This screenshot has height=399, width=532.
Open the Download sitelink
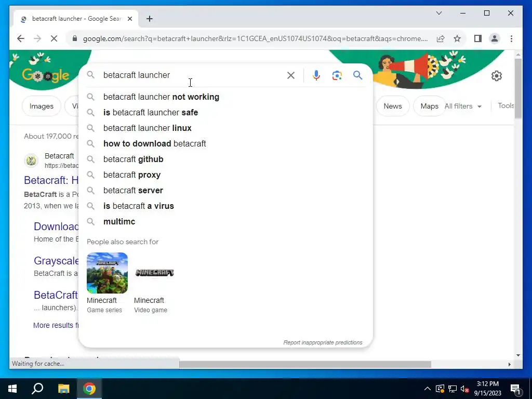[56, 227]
